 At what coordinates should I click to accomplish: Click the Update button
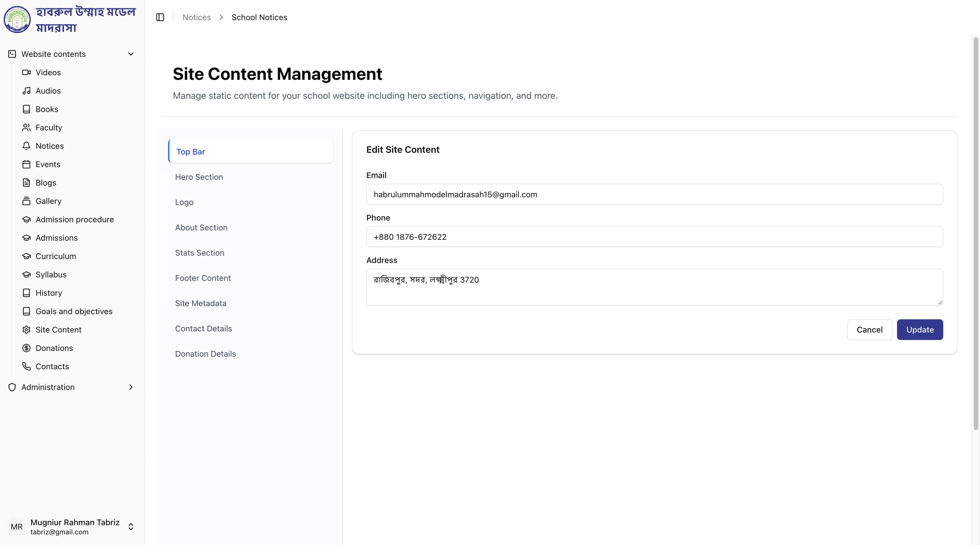pyautogui.click(x=920, y=330)
